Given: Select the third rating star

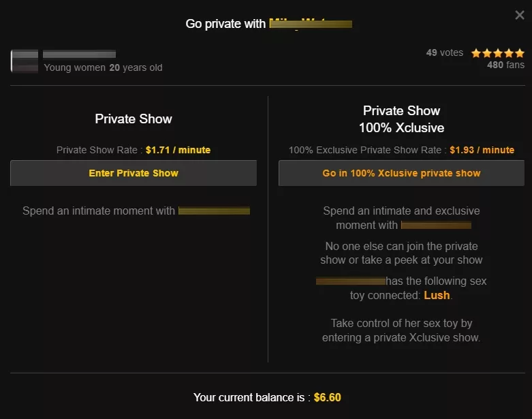Looking at the screenshot, I should click(x=498, y=53).
